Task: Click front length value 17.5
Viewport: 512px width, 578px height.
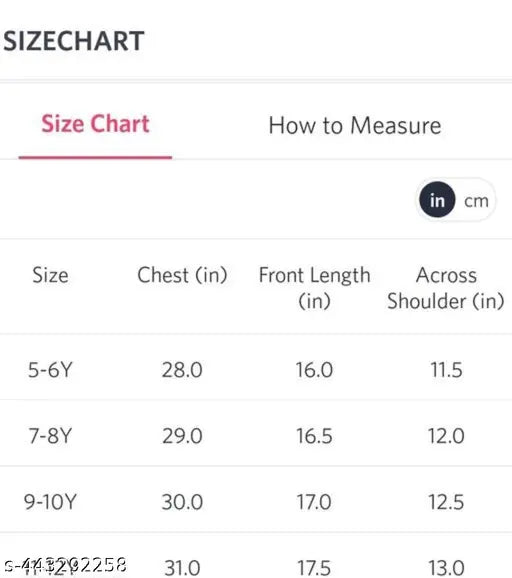Action: (314, 568)
